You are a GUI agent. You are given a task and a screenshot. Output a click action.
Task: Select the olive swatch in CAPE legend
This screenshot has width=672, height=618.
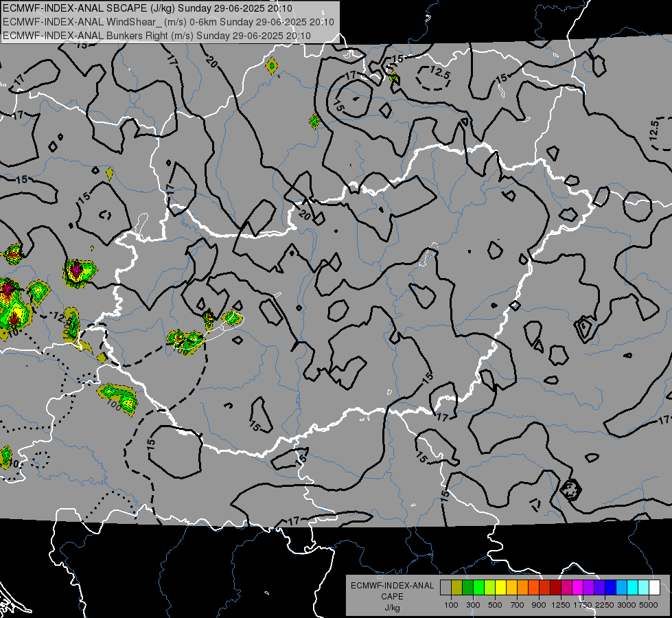(x=456, y=587)
